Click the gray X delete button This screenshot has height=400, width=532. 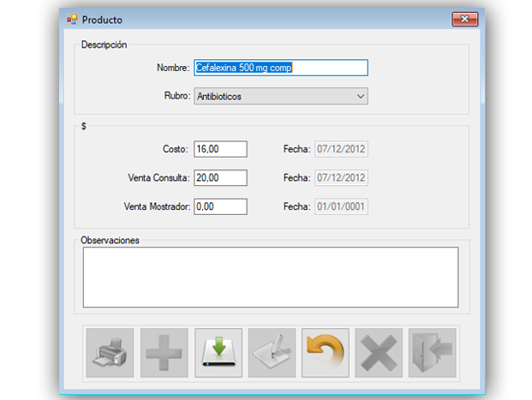379,353
